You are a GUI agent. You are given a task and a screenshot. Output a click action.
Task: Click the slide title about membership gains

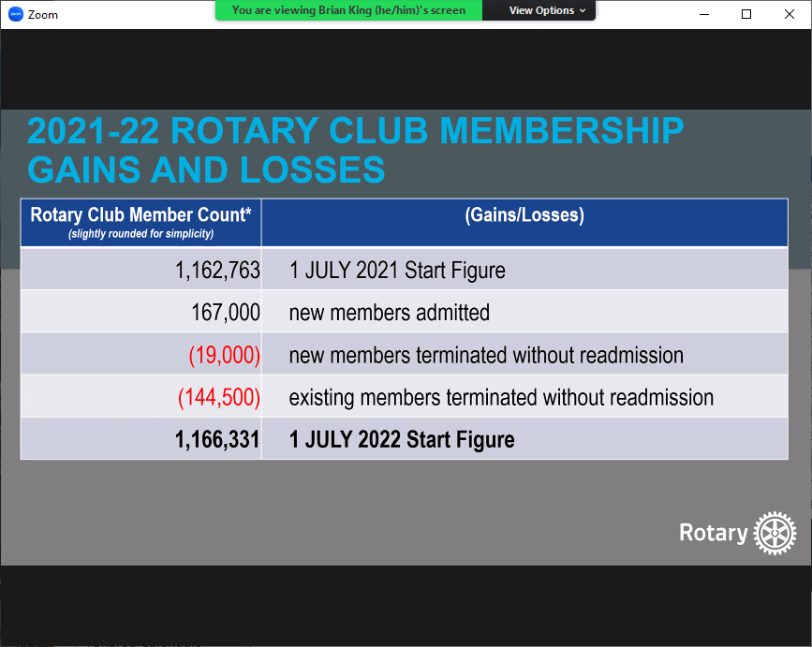coord(356,150)
